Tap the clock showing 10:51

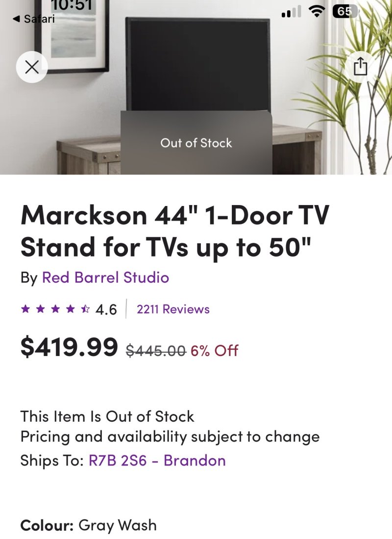72,5
